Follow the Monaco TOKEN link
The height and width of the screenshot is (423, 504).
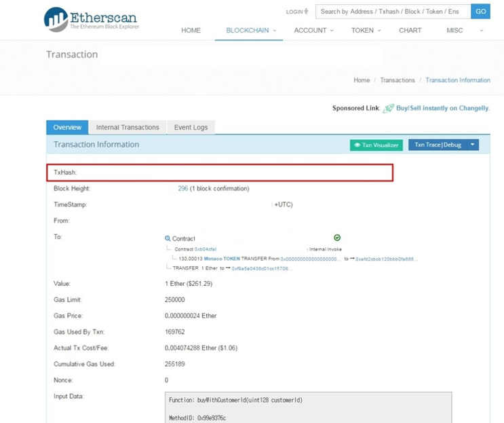pyautogui.click(x=222, y=259)
